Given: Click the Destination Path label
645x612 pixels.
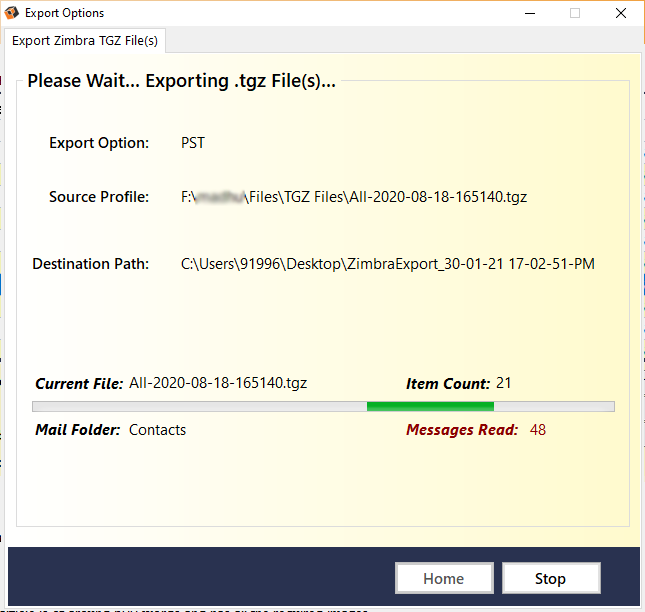Looking at the screenshot, I should click(x=91, y=264).
